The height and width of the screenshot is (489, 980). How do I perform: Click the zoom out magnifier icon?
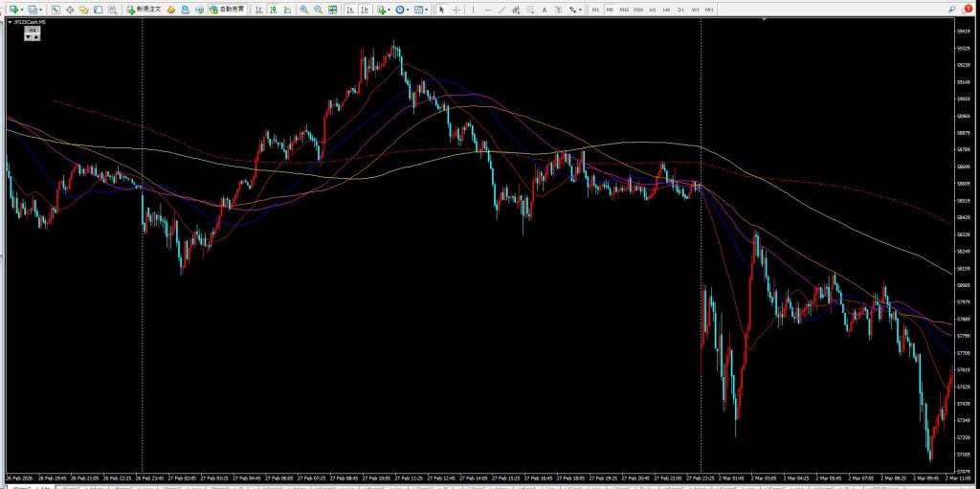point(318,9)
